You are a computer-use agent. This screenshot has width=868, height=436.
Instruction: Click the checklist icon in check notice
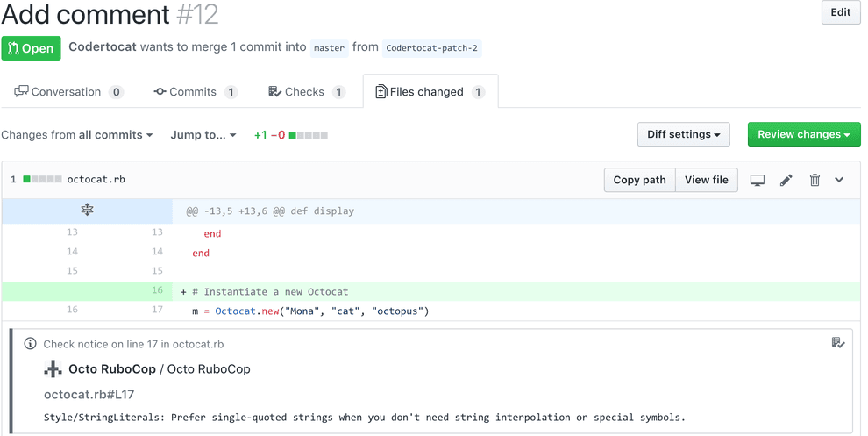[838, 343]
